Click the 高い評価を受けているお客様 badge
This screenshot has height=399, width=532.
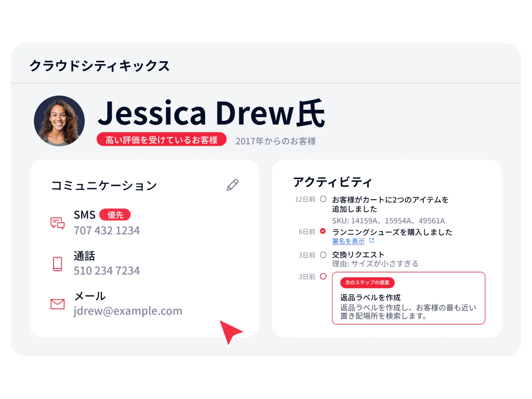(x=161, y=139)
